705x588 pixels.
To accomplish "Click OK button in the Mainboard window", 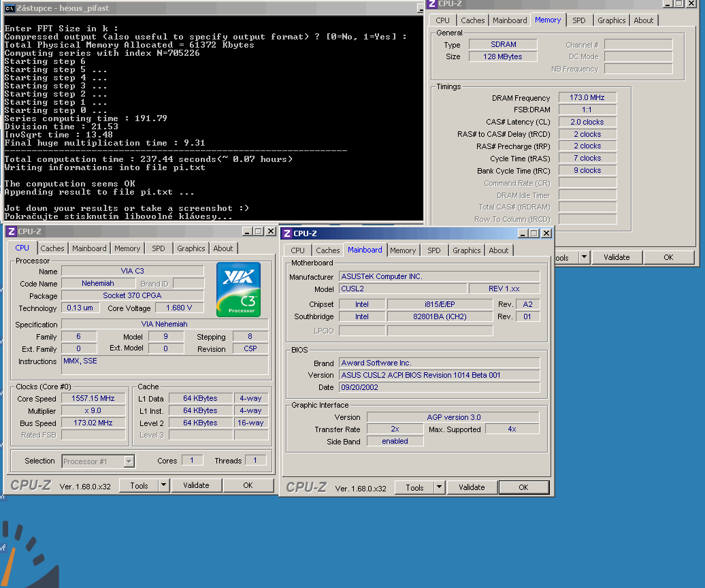I will (524, 487).
